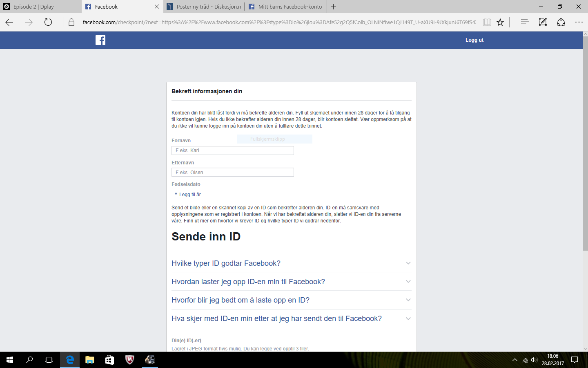Screen dimensions: 588x368
Task: Click taskbar search magnifier
Action: pyautogui.click(x=29, y=360)
